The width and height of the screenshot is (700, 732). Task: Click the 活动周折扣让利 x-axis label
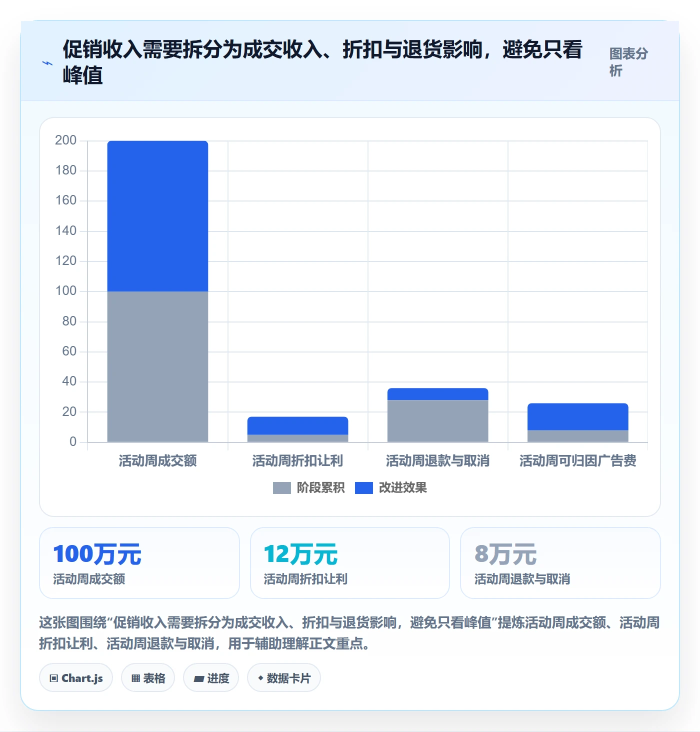(297, 460)
